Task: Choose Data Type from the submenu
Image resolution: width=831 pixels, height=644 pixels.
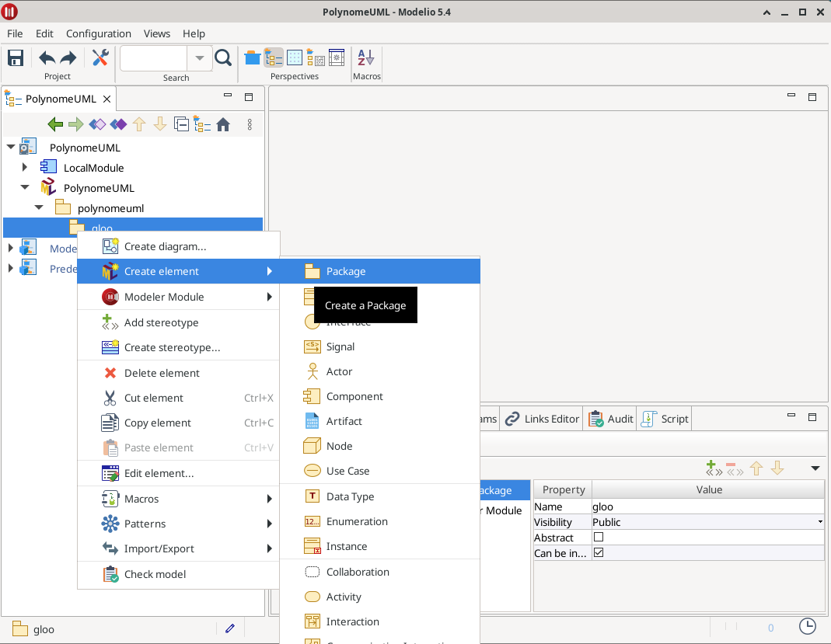Action: (379, 496)
